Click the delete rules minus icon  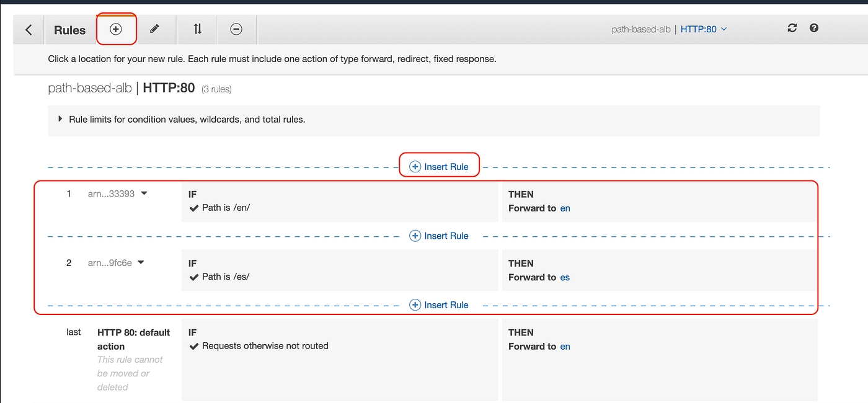(236, 29)
